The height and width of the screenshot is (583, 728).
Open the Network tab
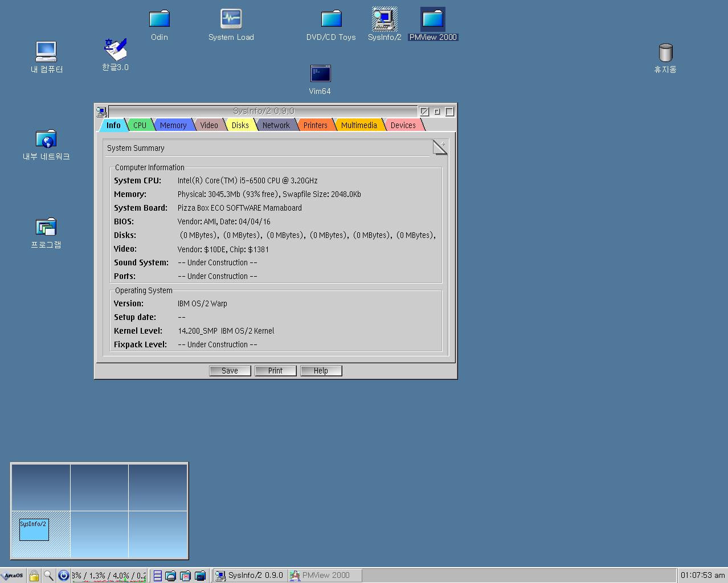point(276,125)
